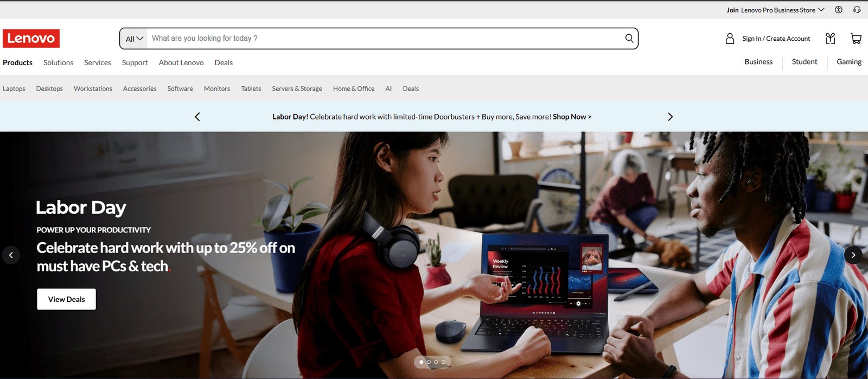Click the search magnifier icon
Screen dimensions: 868x379
pos(629,39)
